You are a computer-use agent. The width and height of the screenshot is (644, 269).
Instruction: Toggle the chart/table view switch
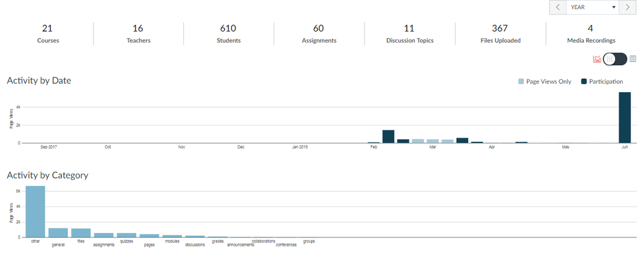615,59
